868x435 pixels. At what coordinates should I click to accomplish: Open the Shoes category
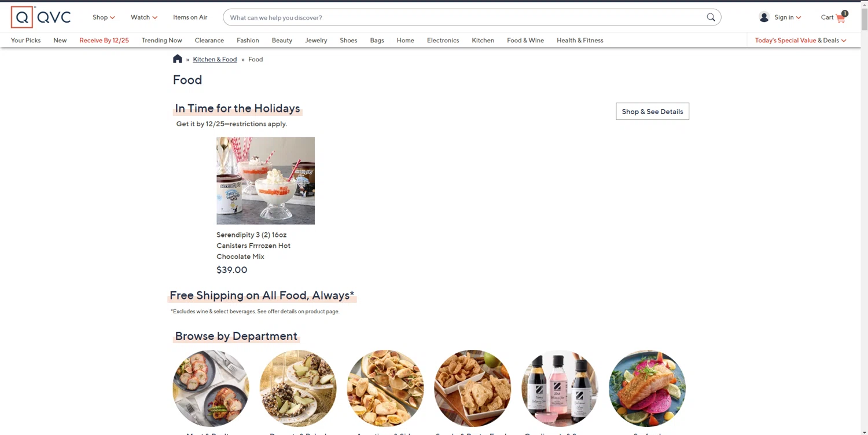click(348, 41)
